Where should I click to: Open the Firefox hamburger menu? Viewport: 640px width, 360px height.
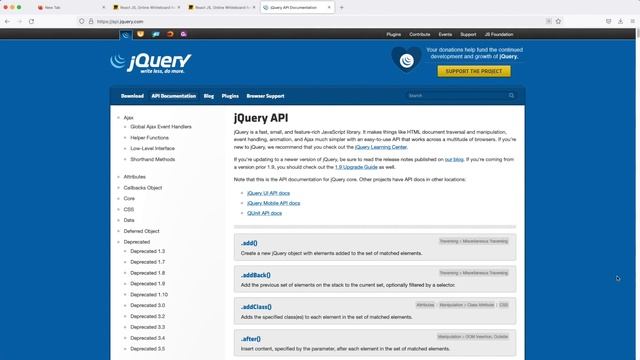[632, 21]
